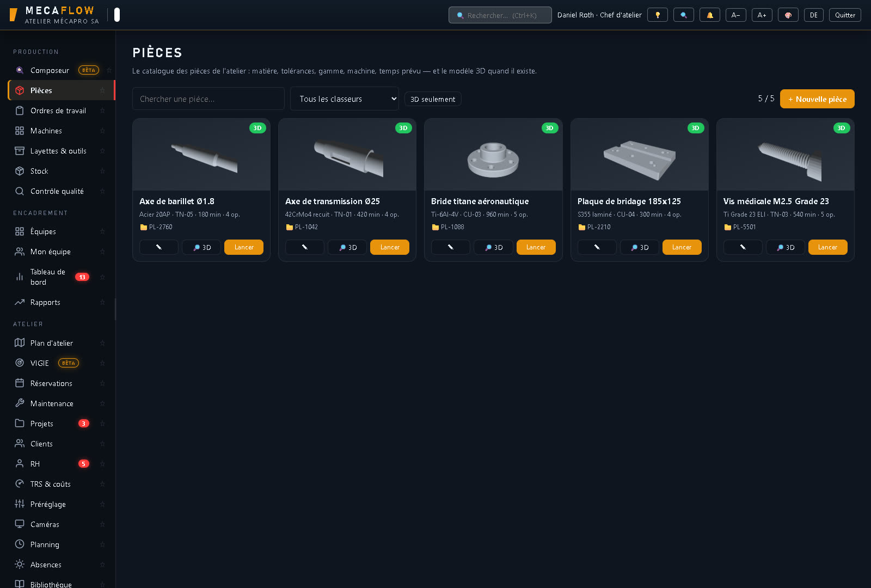This screenshot has width=871, height=588.
Task: Open the color palette theme icon
Action: coord(788,15)
